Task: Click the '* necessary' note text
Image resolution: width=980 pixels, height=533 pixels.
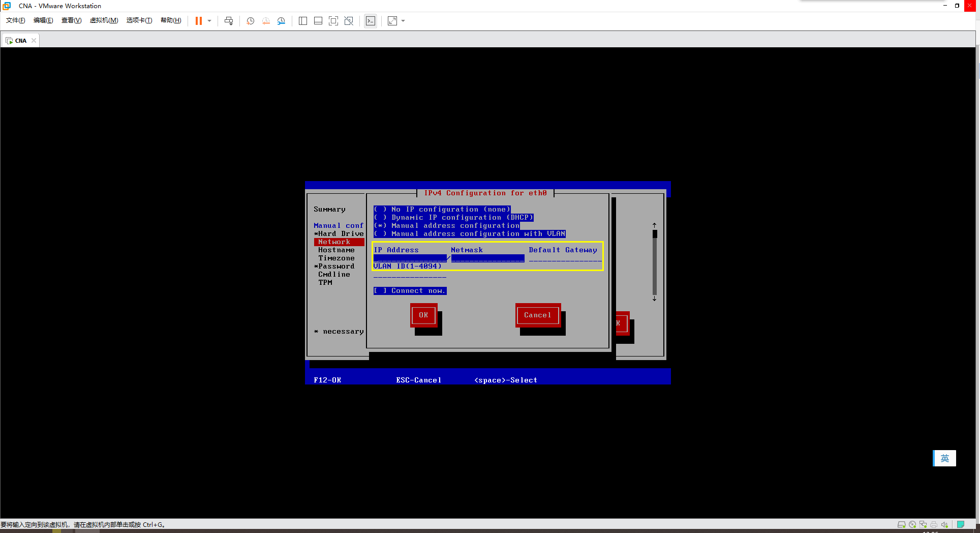Action: coord(339,332)
